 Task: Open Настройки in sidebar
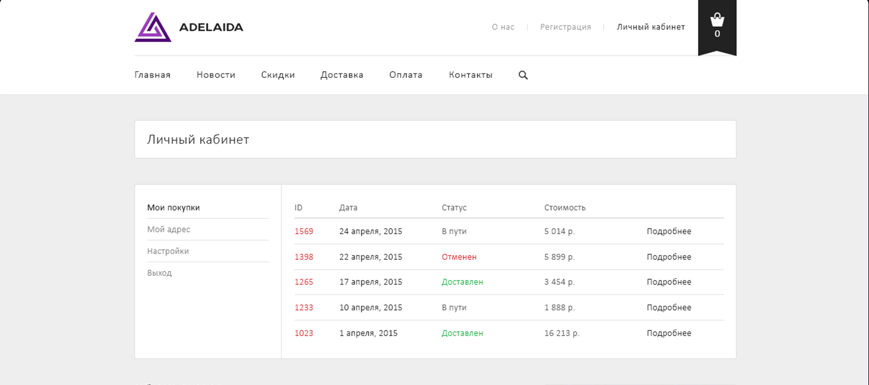point(168,251)
